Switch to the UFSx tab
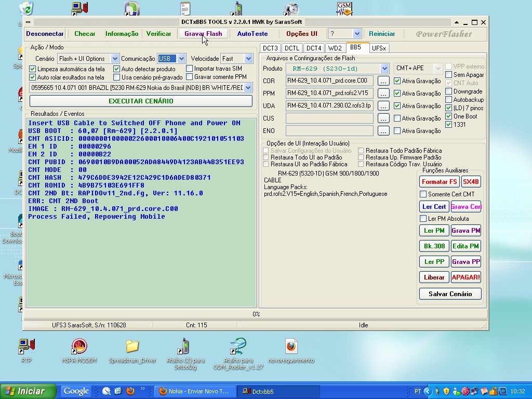This screenshot has width=532, height=399. (x=379, y=48)
